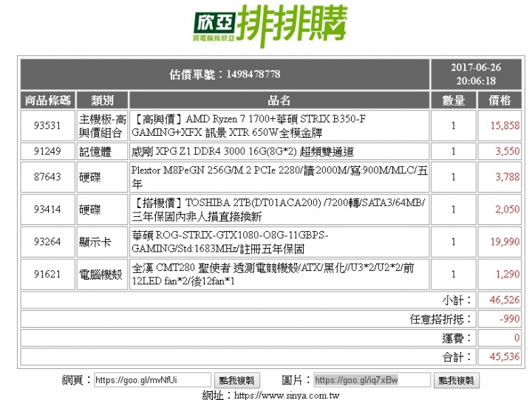The height and width of the screenshot is (400, 532).
Task: Click the 全漢 CMT280 聖使者 product name
Action: point(273,275)
